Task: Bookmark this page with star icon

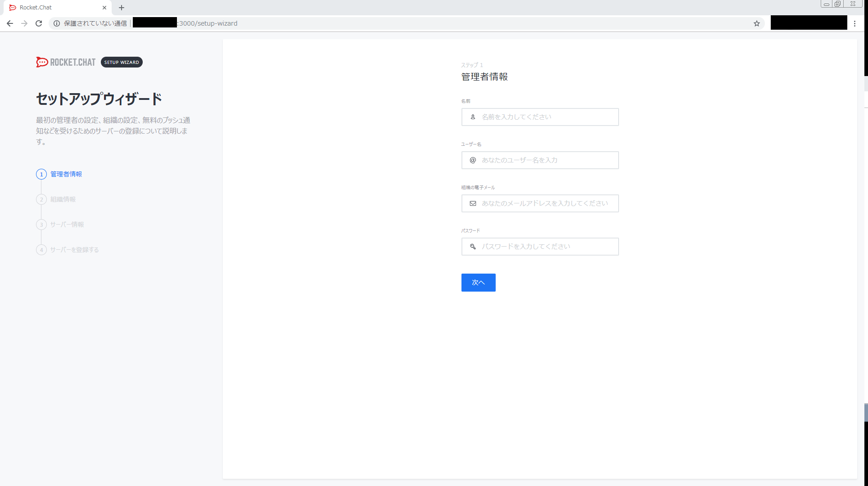Action: [757, 23]
